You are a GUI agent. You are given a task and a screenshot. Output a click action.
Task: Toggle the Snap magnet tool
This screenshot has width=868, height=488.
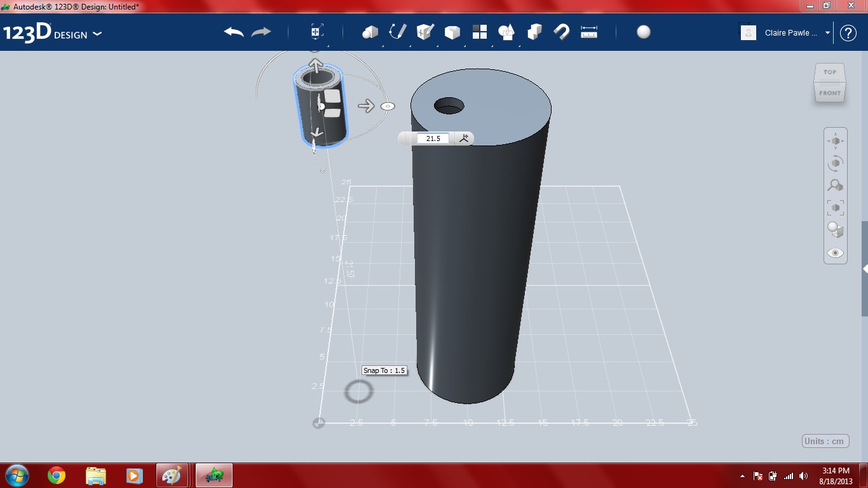(562, 32)
